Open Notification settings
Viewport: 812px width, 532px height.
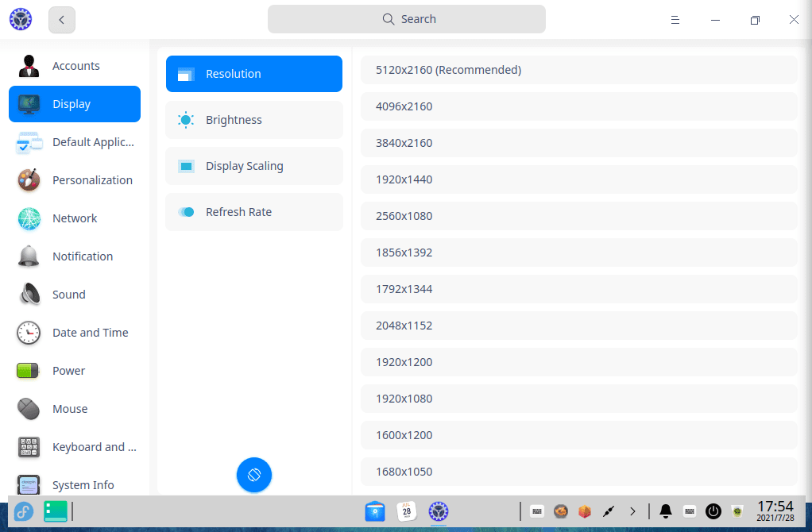[75, 256]
